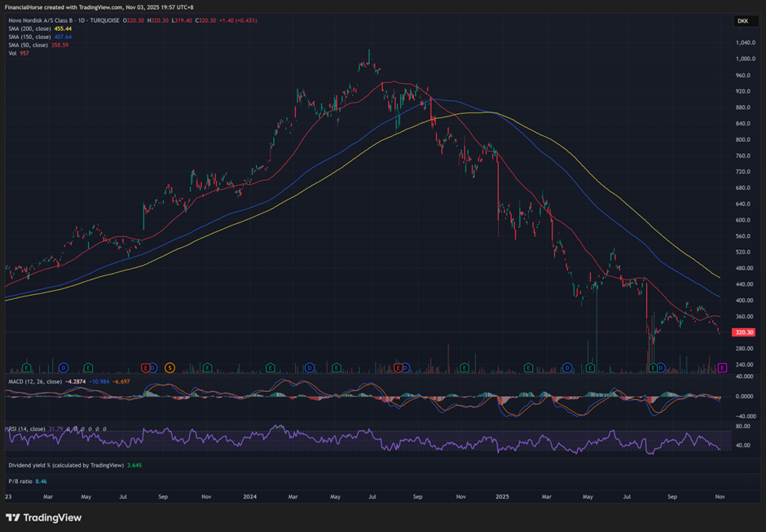
Task: Click the first blue D dividend marker on the left
Action: click(x=63, y=368)
